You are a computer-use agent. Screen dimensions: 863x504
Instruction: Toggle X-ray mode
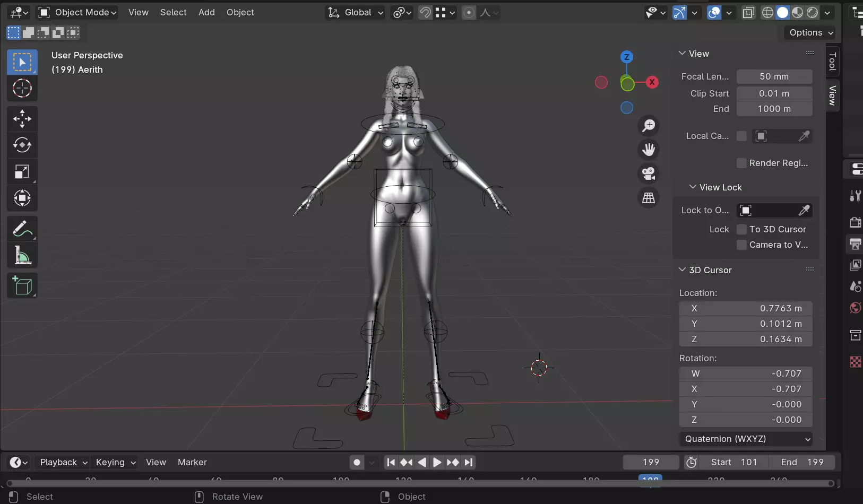tap(748, 12)
